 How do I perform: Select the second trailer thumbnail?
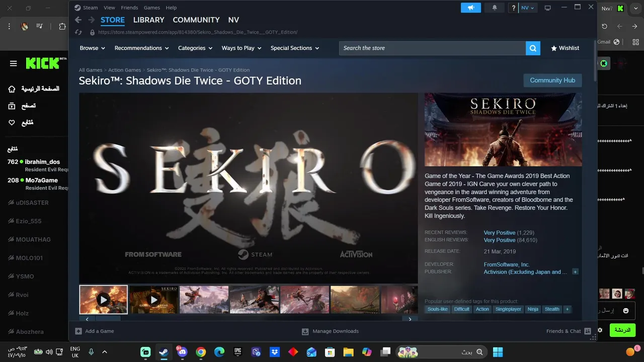(153, 300)
